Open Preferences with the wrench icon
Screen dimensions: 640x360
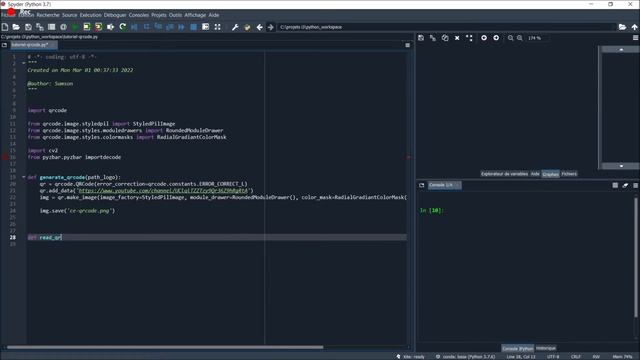point(235,27)
